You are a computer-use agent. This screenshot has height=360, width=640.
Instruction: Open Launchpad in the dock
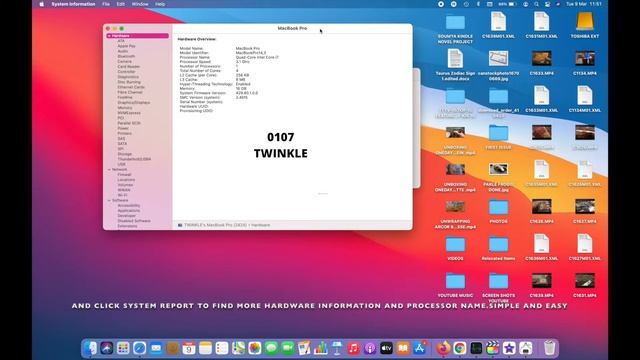[123, 348]
